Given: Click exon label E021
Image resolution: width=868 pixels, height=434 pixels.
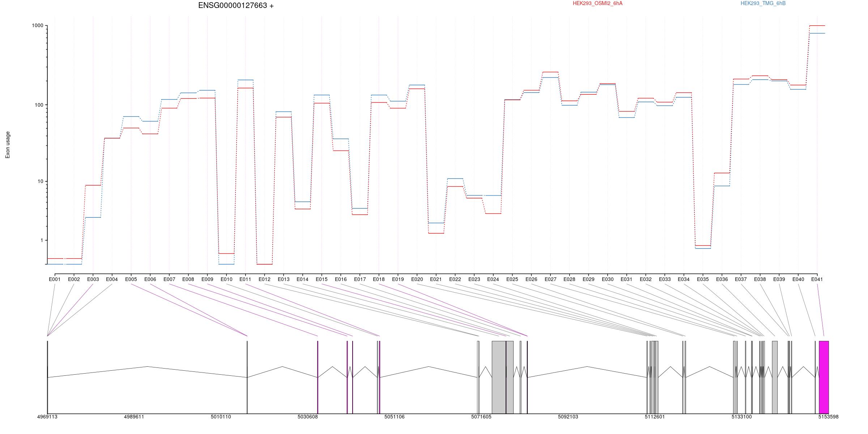Looking at the screenshot, I should 436,279.
